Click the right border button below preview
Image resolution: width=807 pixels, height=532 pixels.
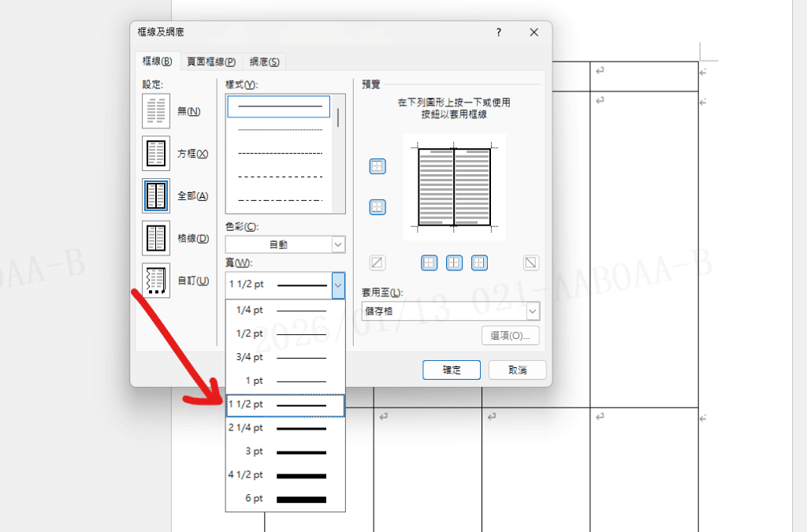pos(479,263)
